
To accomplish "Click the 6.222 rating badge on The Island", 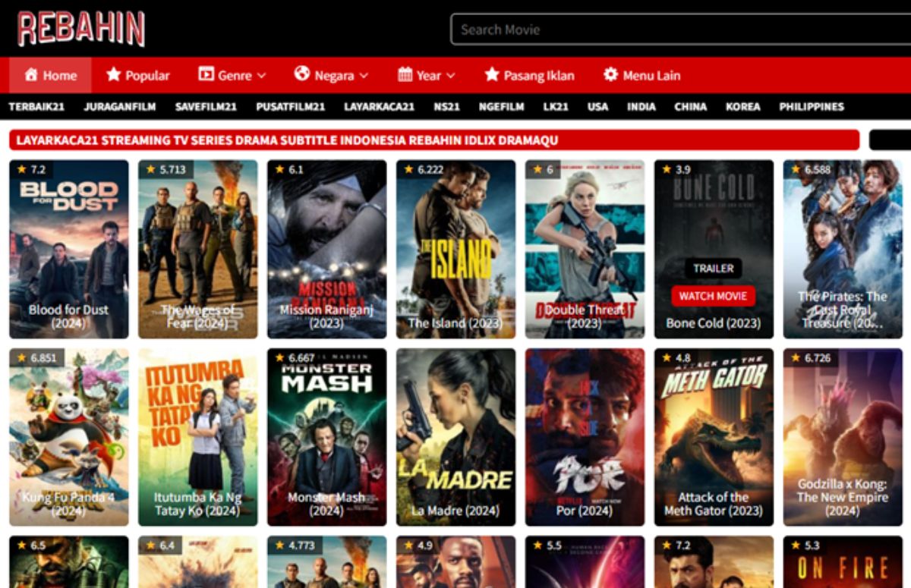I will (x=424, y=169).
